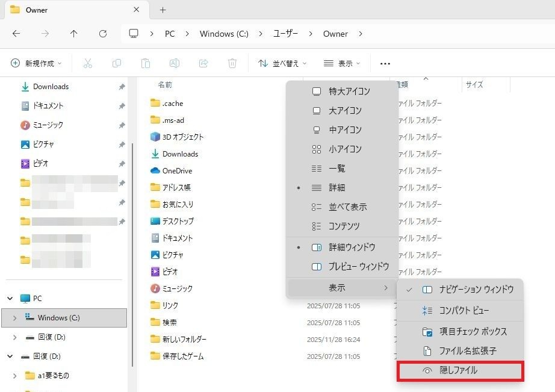Expand the Windows (C:) tree node
This screenshot has height=392, width=555.
coord(14,318)
